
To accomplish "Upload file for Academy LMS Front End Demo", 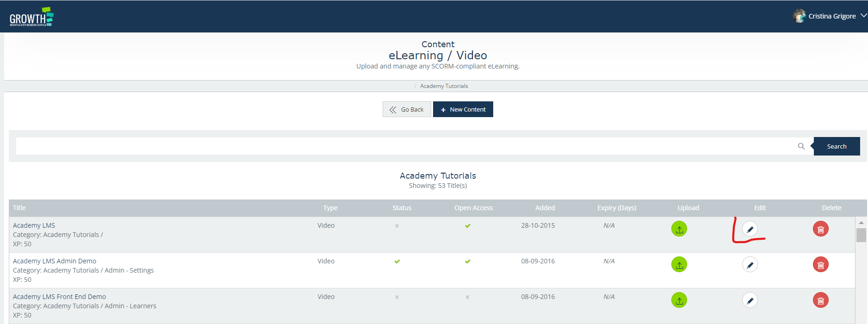I will 679,300.
